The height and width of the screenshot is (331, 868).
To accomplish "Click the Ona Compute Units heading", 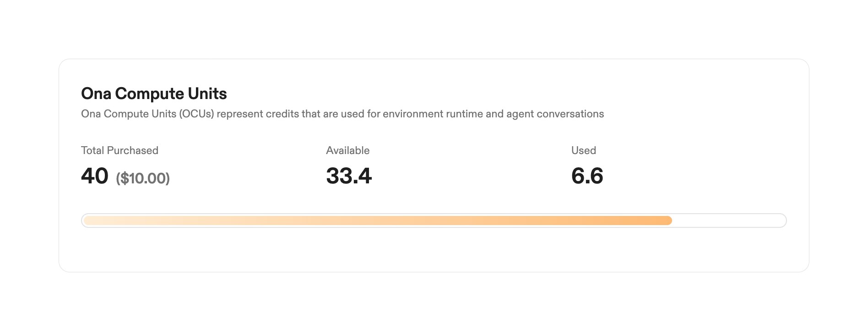I will [154, 94].
